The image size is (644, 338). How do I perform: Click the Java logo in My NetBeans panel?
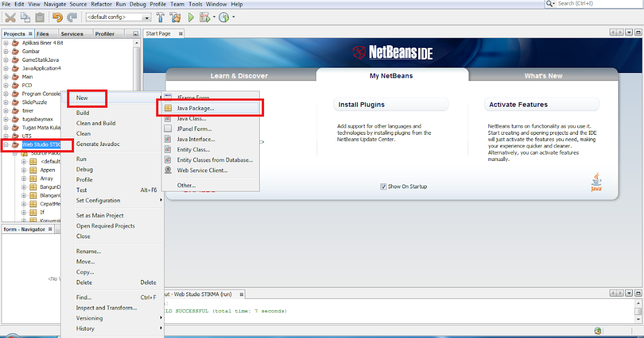click(596, 181)
